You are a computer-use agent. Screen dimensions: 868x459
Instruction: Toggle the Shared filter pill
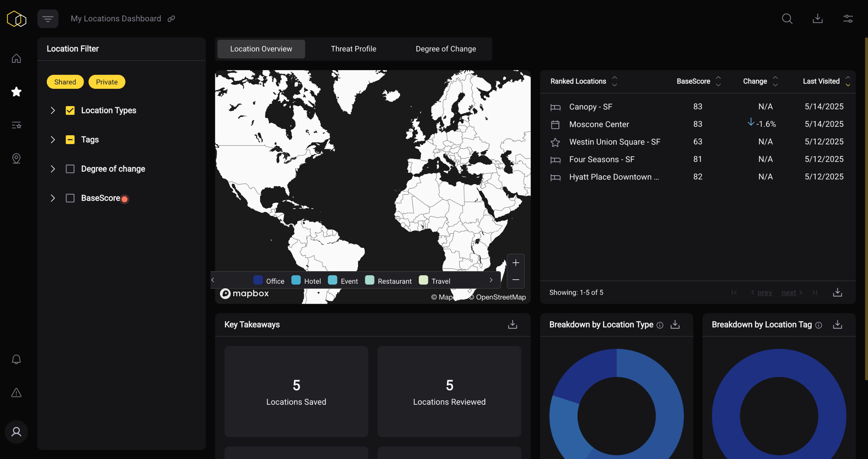click(65, 82)
